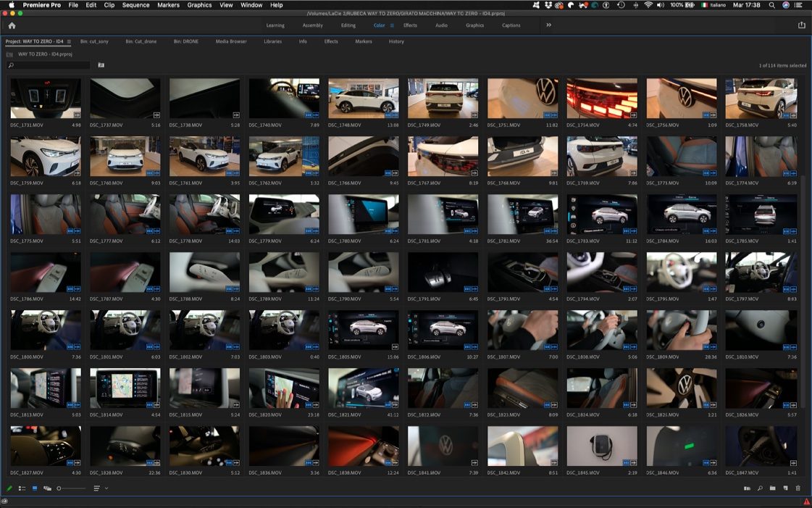Open the Color workspace menu icon
Image resolution: width=812 pixels, height=508 pixels.
tap(392, 25)
